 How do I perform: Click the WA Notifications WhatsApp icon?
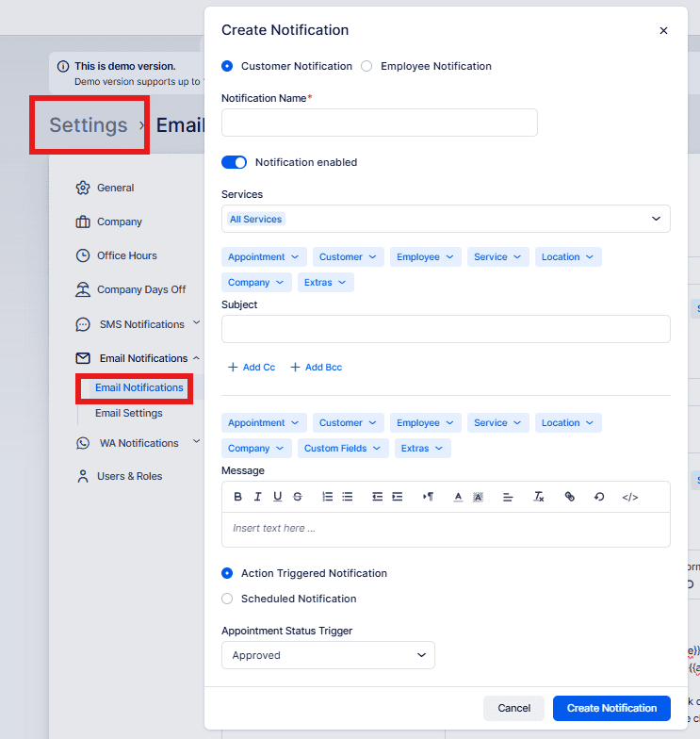click(83, 443)
